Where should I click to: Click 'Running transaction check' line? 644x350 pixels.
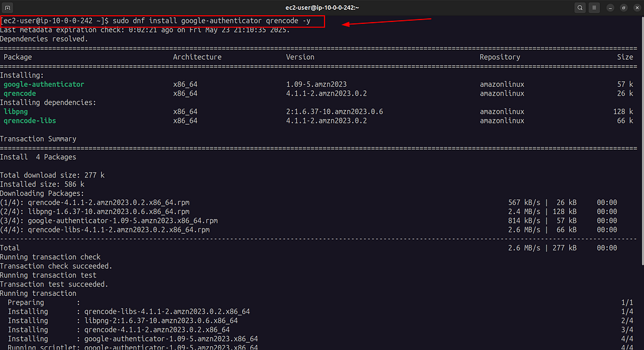tap(50, 257)
